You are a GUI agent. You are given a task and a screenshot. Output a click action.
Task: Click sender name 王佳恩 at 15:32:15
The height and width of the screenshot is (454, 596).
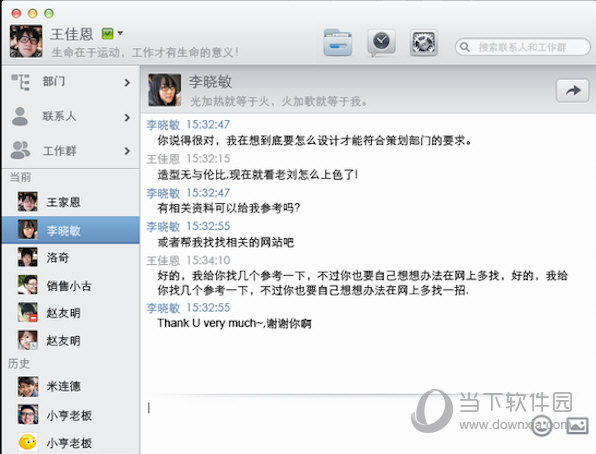(163, 159)
